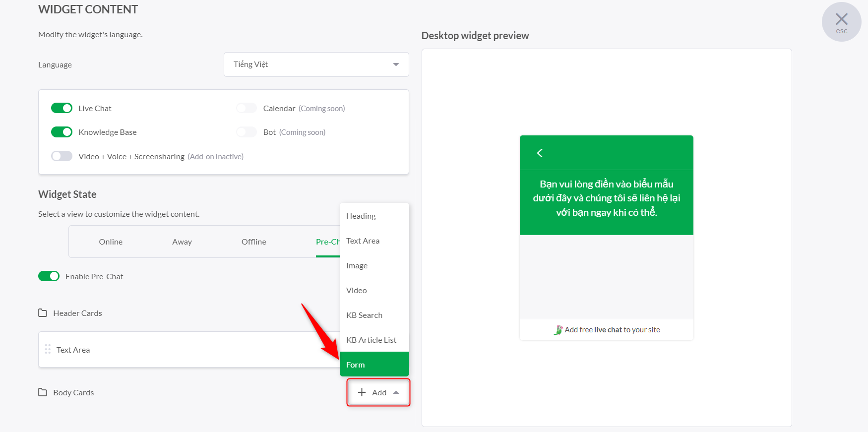This screenshot has height=432, width=868.
Task: Grab the drag handle on Text Area card
Action: pyautogui.click(x=48, y=349)
